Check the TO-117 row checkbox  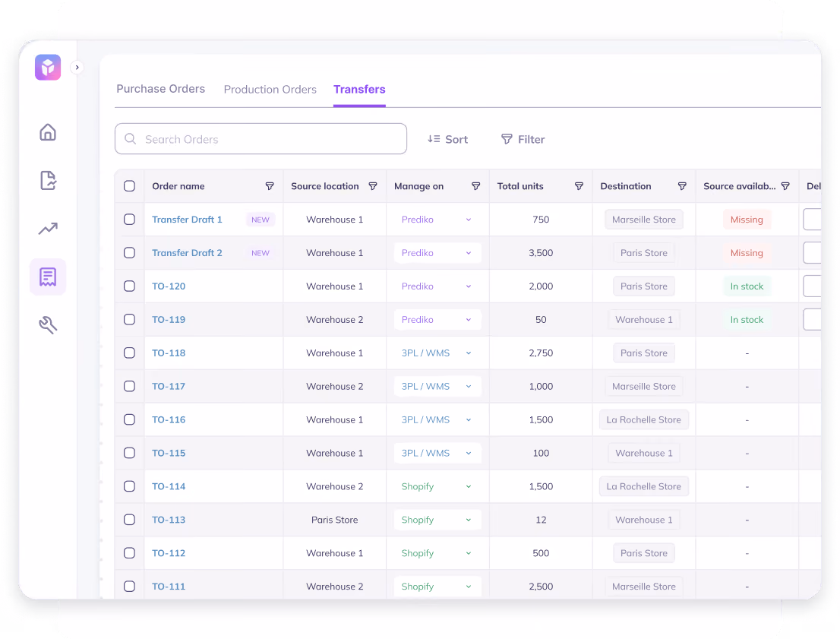pyautogui.click(x=129, y=386)
